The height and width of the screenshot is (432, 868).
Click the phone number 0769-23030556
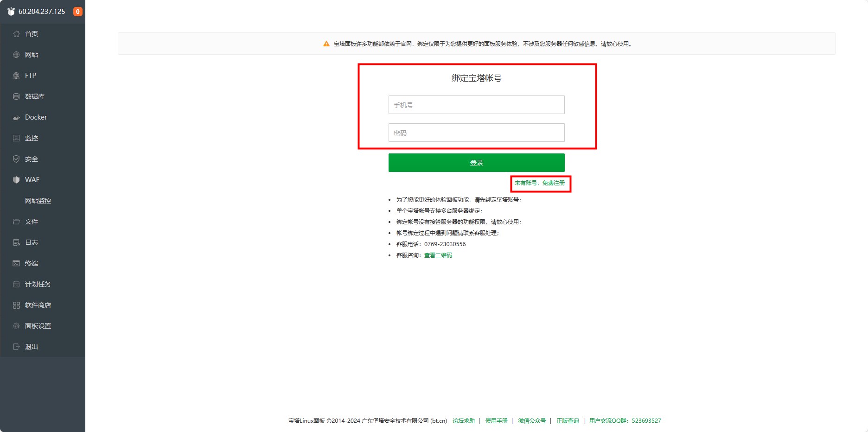tap(445, 244)
